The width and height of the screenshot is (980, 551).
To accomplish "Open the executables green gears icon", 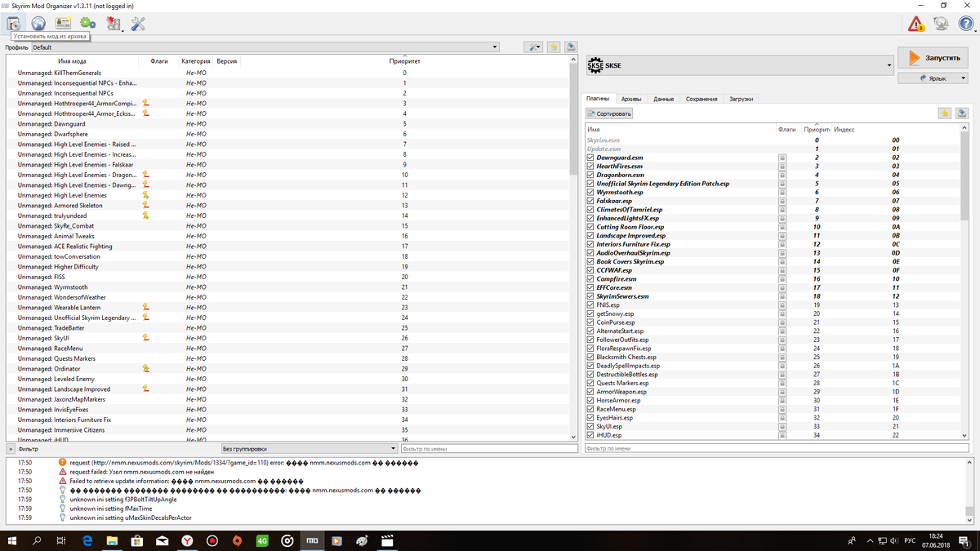I will [x=87, y=23].
